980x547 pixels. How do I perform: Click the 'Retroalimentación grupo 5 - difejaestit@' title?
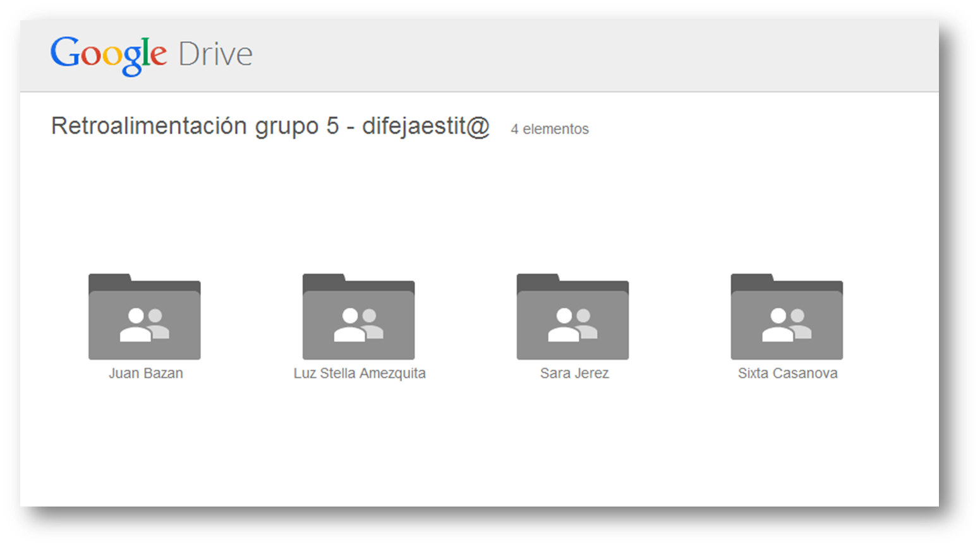tap(270, 126)
